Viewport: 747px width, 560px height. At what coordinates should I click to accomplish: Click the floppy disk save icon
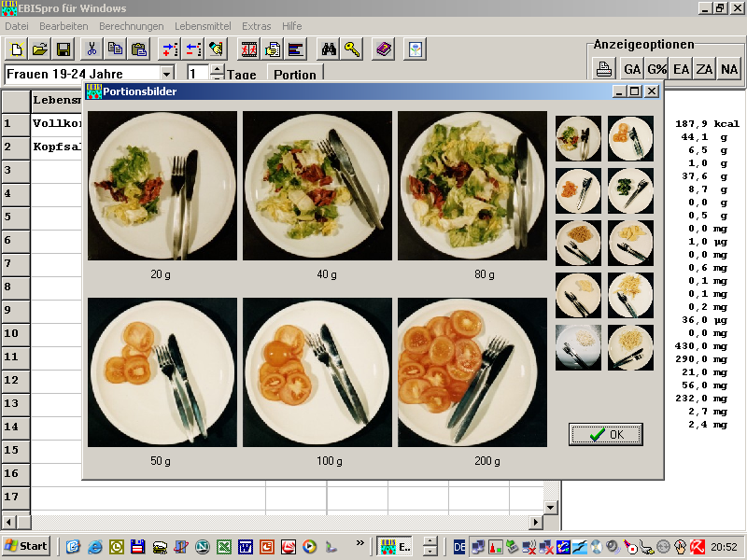(63, 49)
